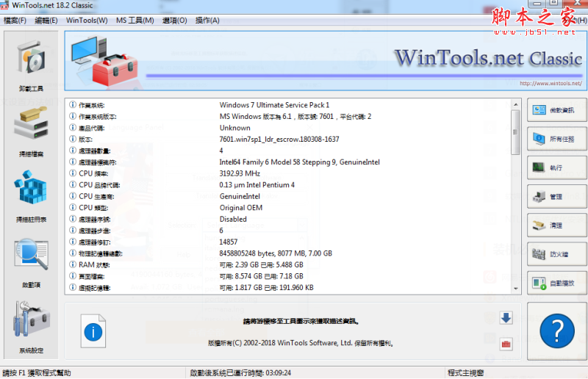Screen dimensions: 588x379
Task: Open the 選項(O) menu
Action: (x=175, y=21)
